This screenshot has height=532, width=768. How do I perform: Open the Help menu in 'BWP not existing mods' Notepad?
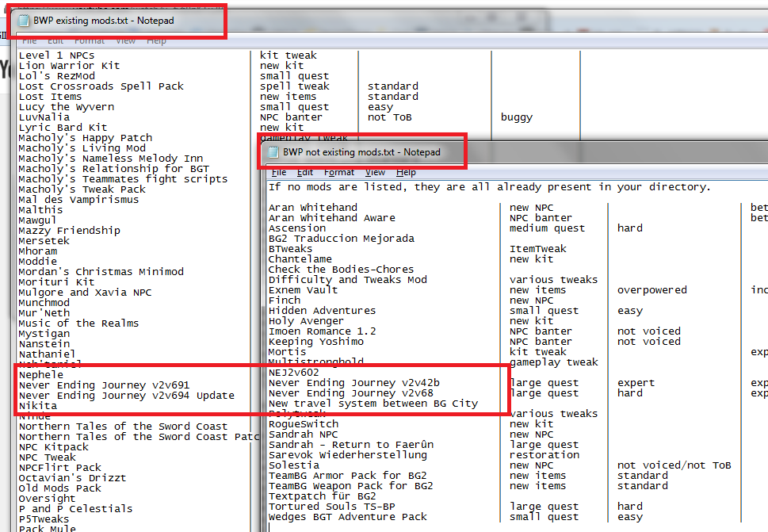[x=406, y=172]
